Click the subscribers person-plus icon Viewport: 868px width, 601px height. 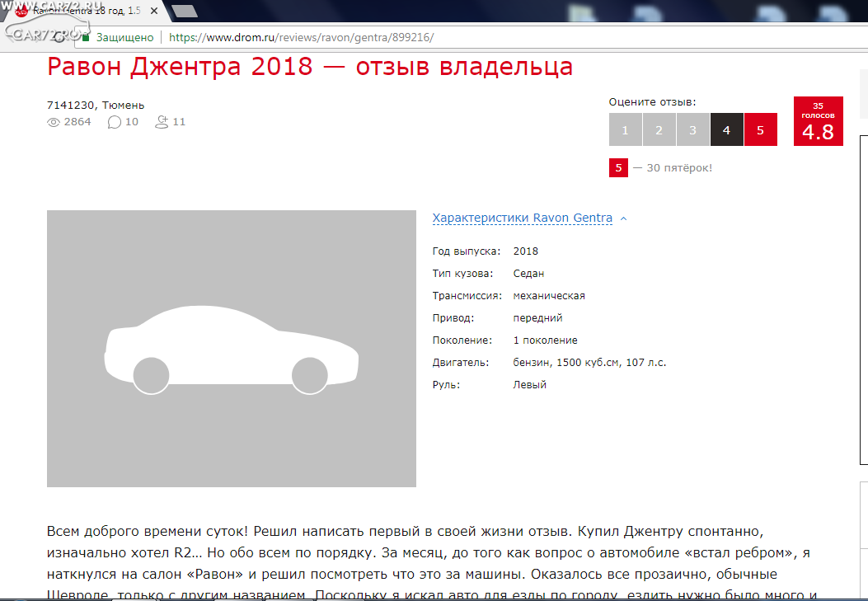pyautogui.click(x=162, y=122)
